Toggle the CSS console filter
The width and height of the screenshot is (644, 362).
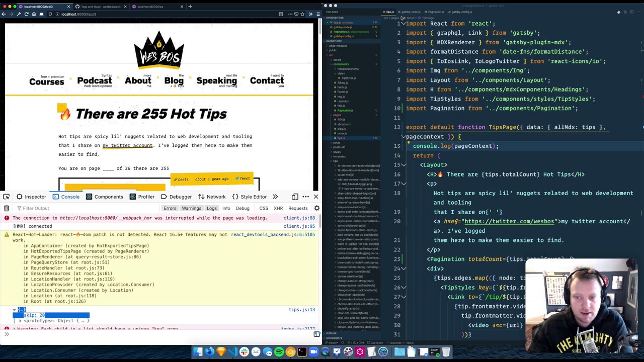tap(264, 208)
